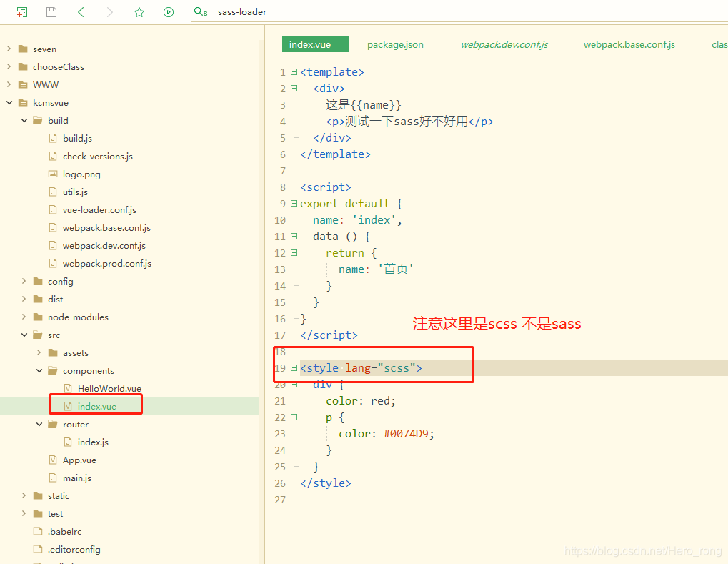Switch to the package.json tab
Screen dimensions: 728x564
tap(395, 44)
